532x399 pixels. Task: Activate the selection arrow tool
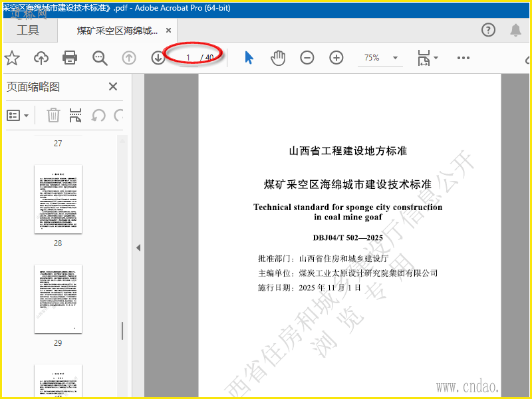[x=249, y=58]
